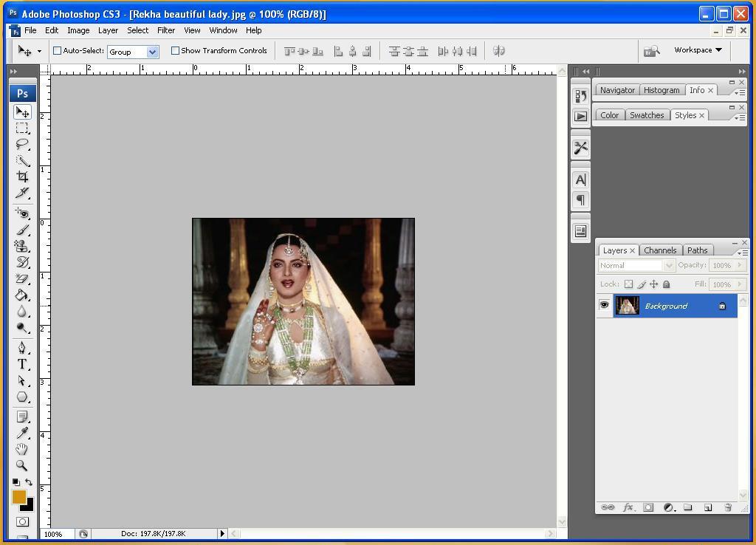Switch to the Swatches tab

pyautogui.click(x=646, y=115)
